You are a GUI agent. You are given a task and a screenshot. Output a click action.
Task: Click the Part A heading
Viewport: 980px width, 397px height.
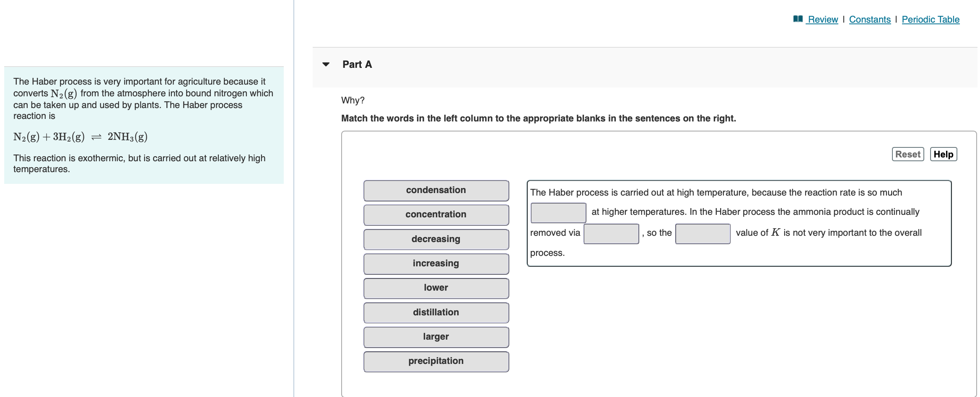[357, 64]
